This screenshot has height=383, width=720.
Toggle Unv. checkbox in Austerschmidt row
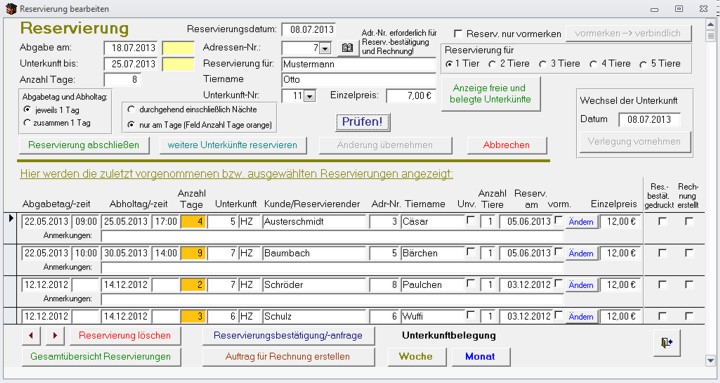tap(470, 220)
